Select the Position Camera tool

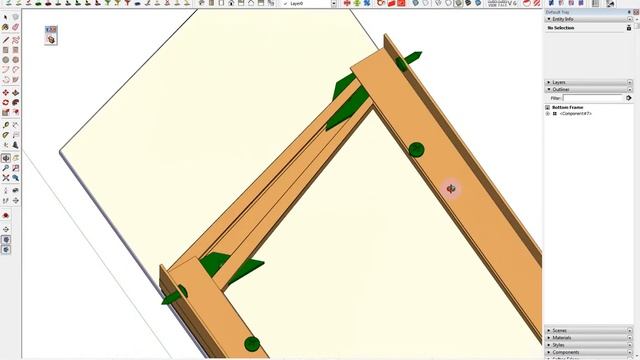pyautogui.click(x=5, y=191)
